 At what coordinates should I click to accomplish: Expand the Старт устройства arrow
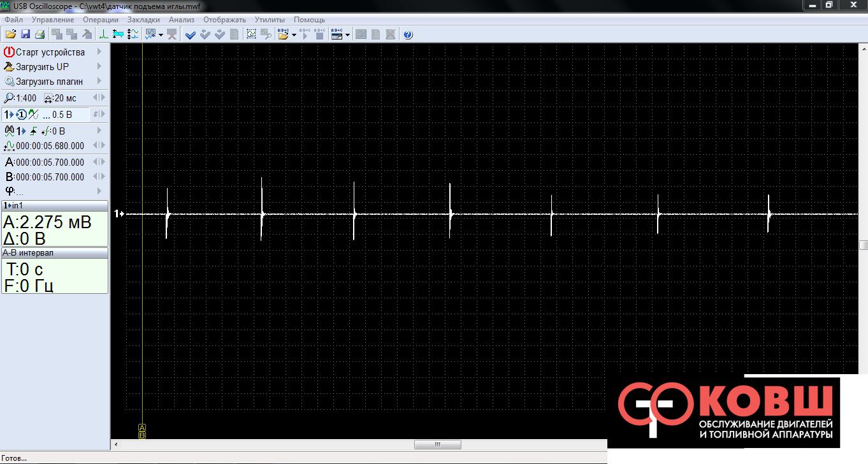click(x=99, y=52)
